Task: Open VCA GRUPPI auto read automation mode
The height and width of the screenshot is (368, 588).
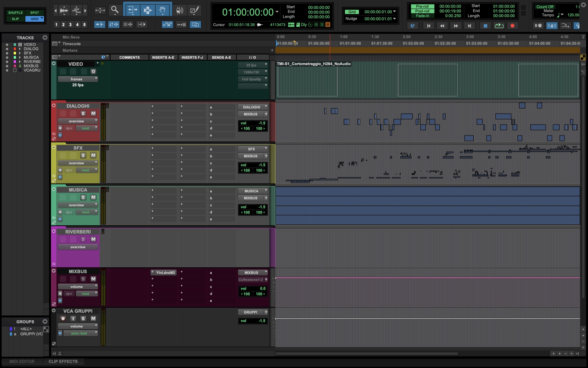Action: [80, 333]
